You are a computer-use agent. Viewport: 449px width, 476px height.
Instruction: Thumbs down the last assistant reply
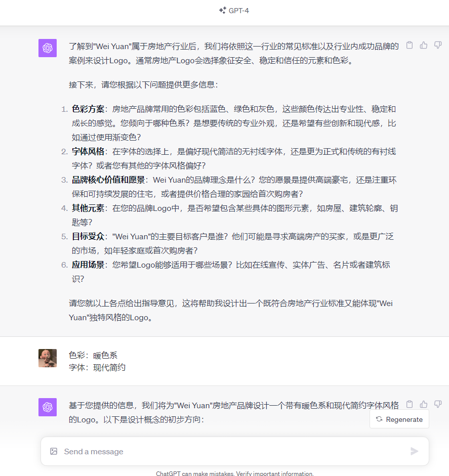point(438,404)
